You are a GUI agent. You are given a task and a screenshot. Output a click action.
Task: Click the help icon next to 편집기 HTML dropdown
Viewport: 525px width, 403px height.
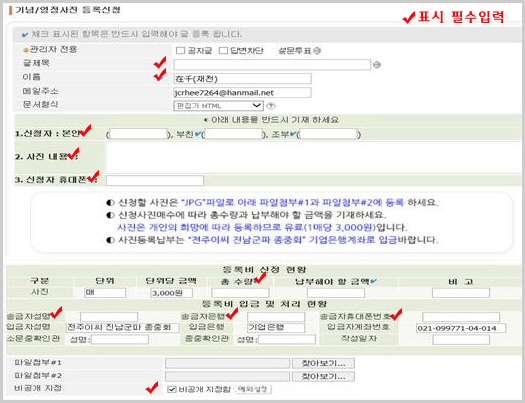[271, 106]
